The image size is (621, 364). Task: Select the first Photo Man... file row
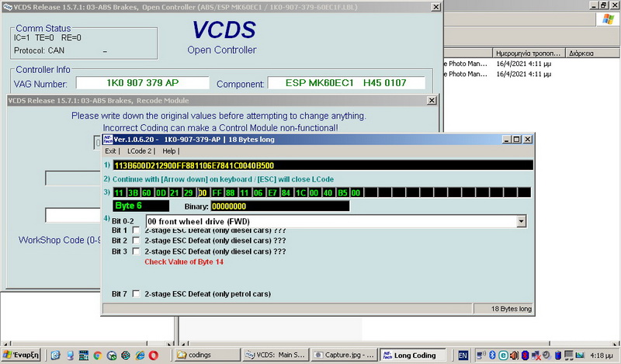(x=498, y=64)
